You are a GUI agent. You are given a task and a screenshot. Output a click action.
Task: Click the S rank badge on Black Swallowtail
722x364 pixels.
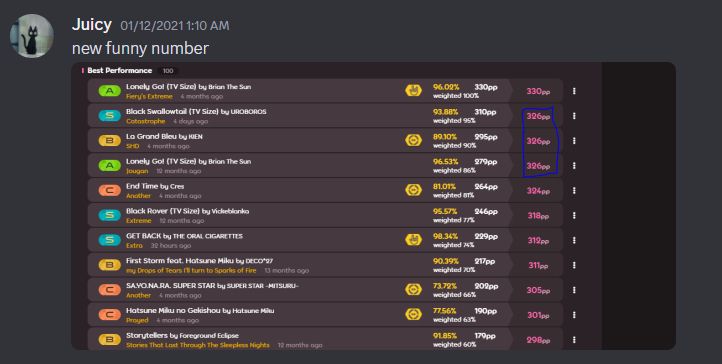pyautogui.click(x=110, y=116)
